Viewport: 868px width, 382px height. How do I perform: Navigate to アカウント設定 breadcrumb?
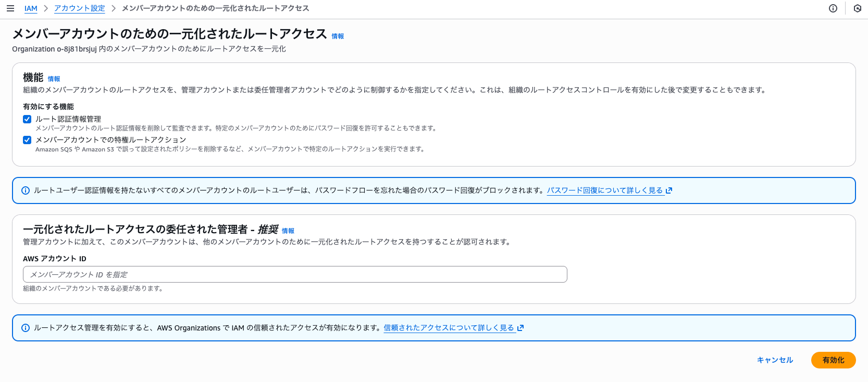pyautogui.click(x=79, y=8)
